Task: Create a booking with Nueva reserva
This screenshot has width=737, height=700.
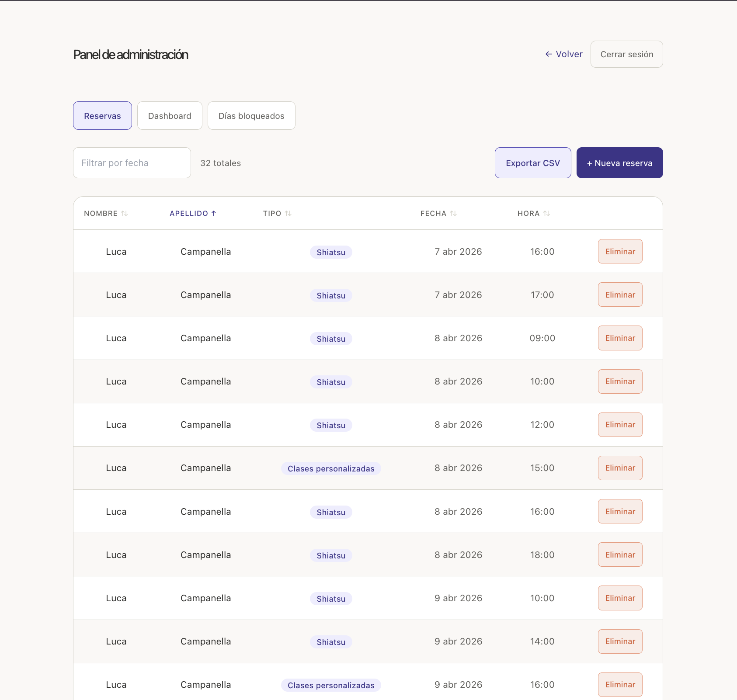Action: coord(619,163)
